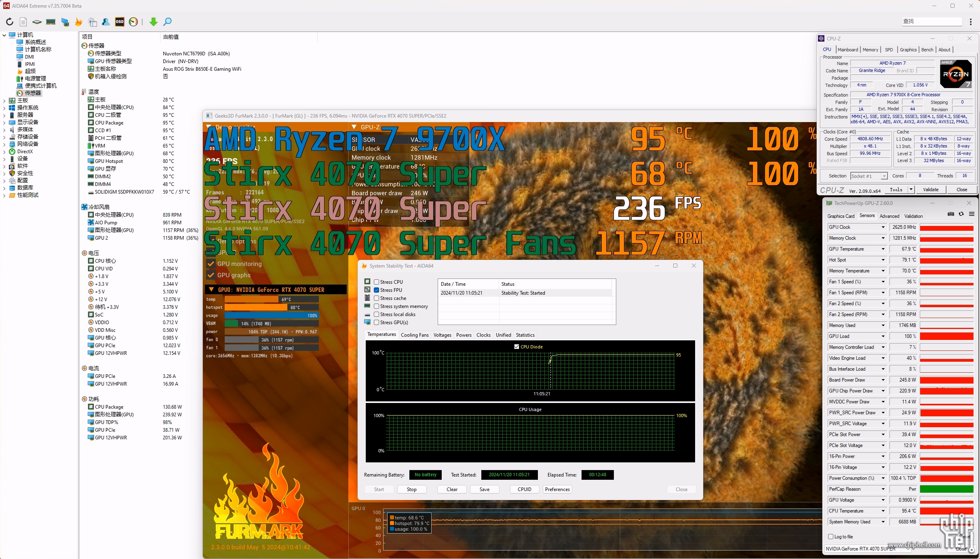The height and width of the screenshot is (559, 980).
Task: Click Validate in CPU-Z
Action: tap(930, 190)
